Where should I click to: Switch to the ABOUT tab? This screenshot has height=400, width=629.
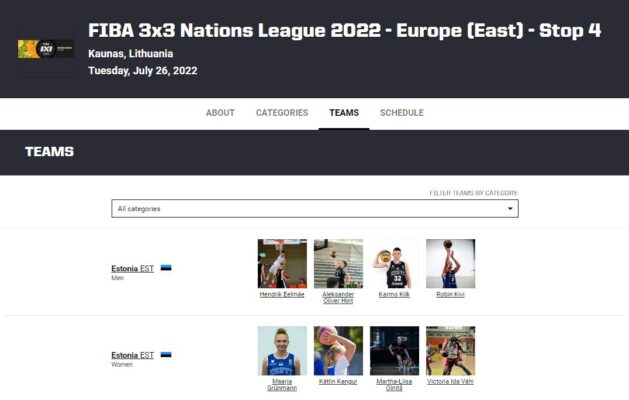[x=220, y=113]
